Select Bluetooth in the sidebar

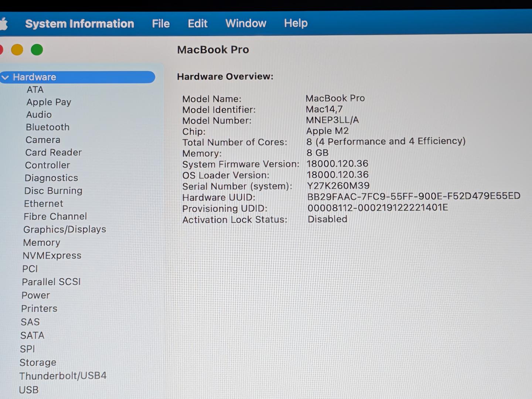pyautogui.click(x=48, y=127)
